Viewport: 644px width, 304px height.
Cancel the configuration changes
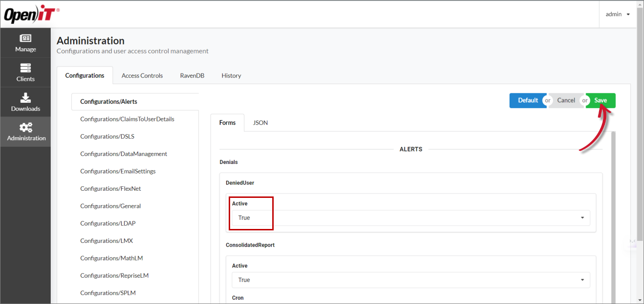(566, 100)
